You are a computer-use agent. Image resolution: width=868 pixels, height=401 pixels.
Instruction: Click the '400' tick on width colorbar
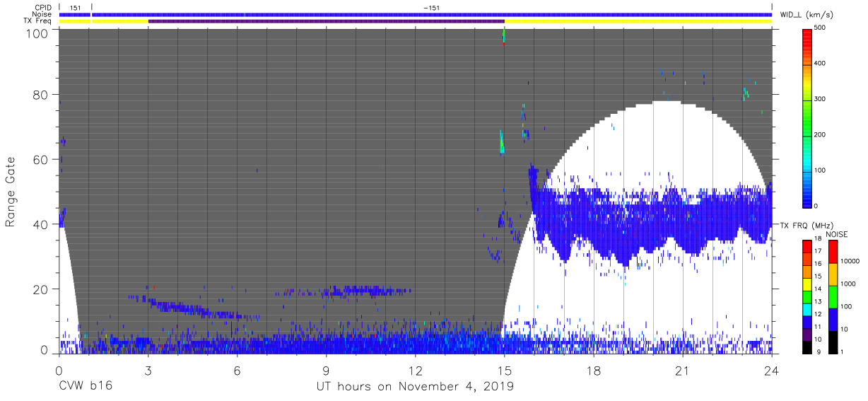pyautogui.click(x=821, y=64)
